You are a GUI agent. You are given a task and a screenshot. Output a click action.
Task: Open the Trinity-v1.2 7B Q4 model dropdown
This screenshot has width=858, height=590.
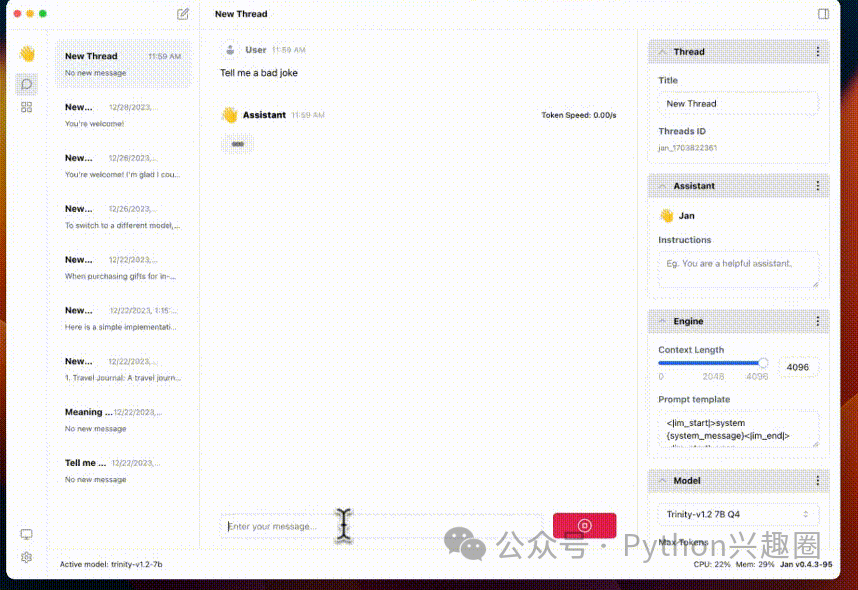(738, 514)
